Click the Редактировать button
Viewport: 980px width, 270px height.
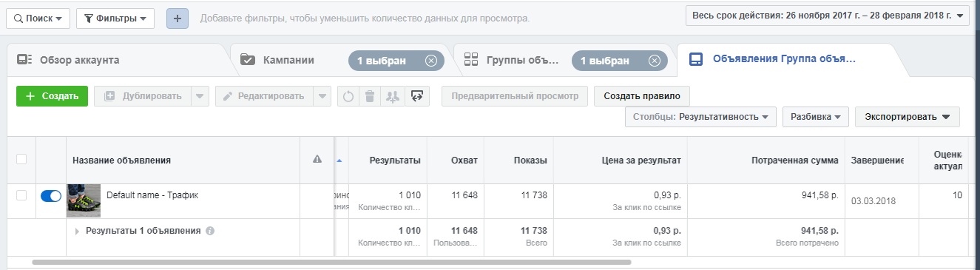tap(264, 96)
